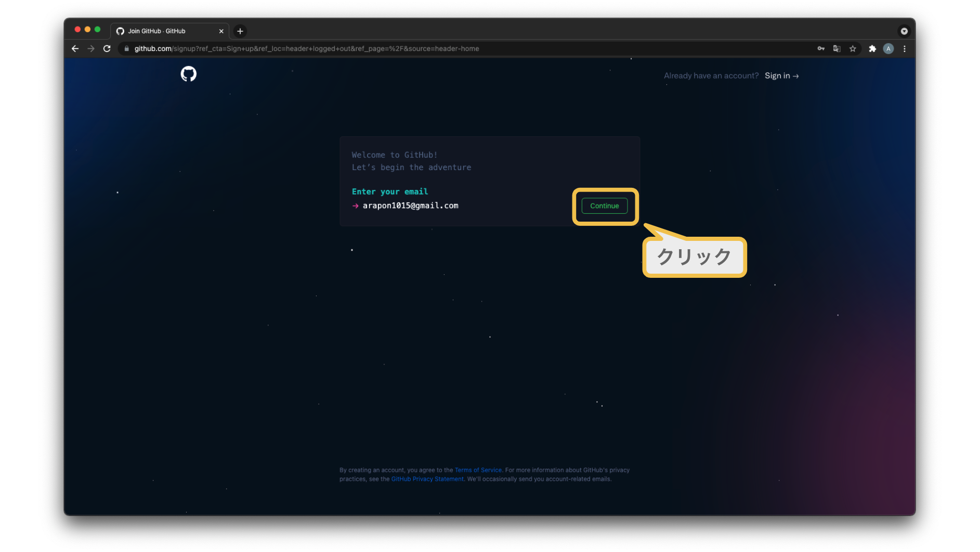The width and height of the screenshot is (980, 552).
Task: Click the tab search dropdown icon
Action: [x=904, y=31]
